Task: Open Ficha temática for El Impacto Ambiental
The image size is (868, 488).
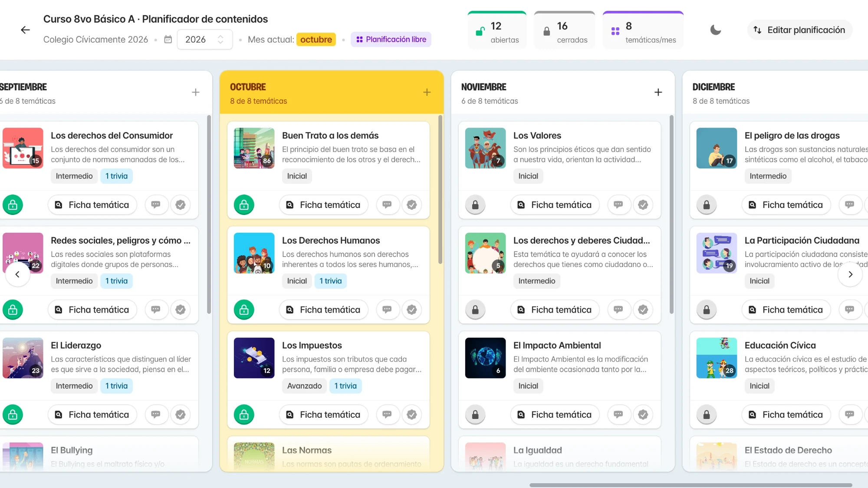Action: click(x=555, y=415)
